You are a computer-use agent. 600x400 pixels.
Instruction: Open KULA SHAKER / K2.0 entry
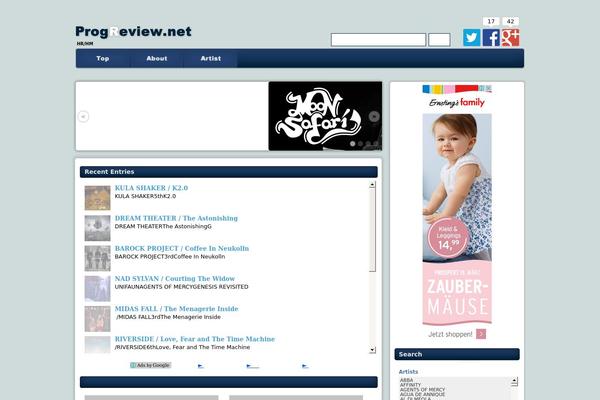pyautogui.click(x=152, y=188)
